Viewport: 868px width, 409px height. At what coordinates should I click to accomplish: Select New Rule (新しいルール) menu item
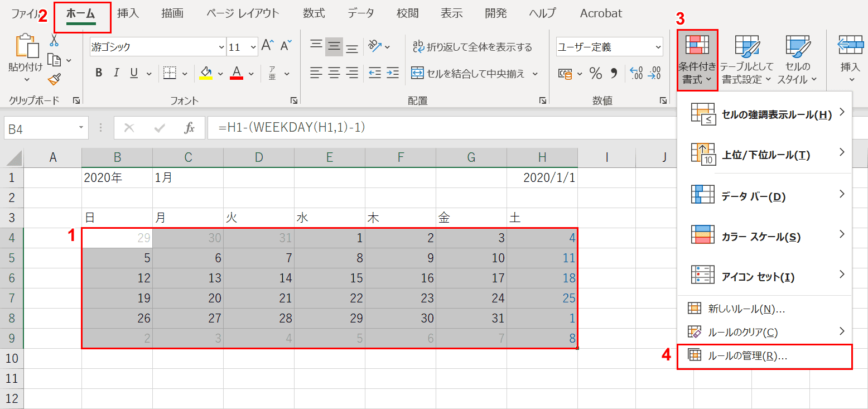click(764, 308)
